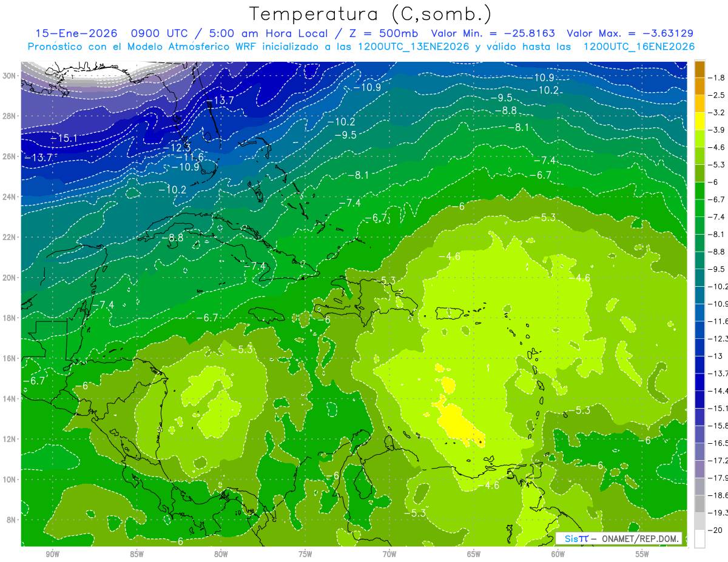Select the date text "15-Ene-2026"

(x=75, y=33)
